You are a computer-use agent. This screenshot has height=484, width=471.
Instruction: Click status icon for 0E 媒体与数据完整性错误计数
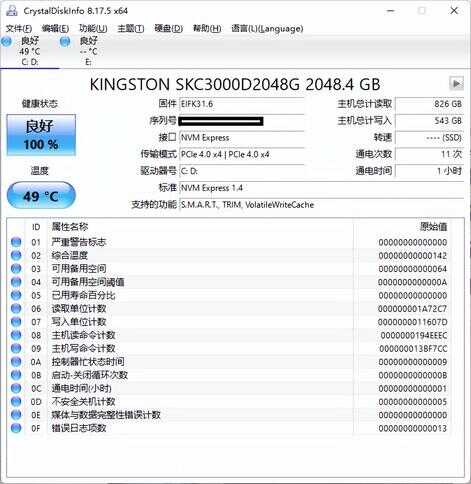tap(16, 415)
